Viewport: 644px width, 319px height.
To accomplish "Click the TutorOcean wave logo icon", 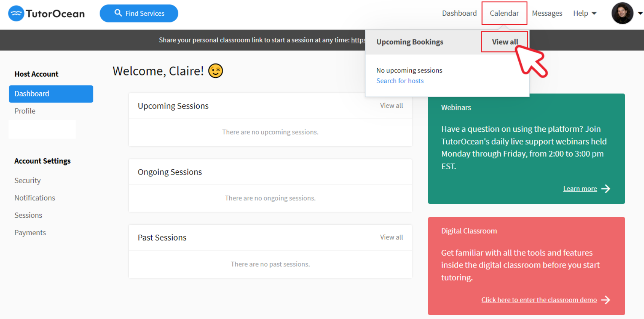I will click(16, 14).
